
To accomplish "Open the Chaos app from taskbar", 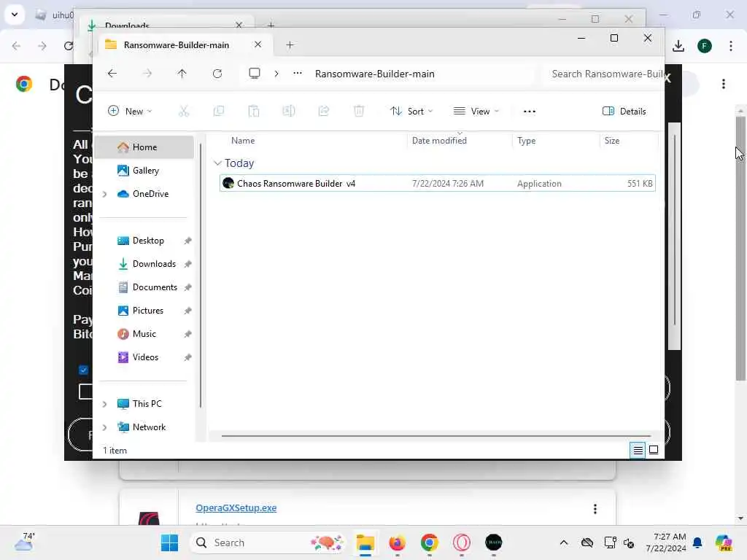I will pos(494,542).
